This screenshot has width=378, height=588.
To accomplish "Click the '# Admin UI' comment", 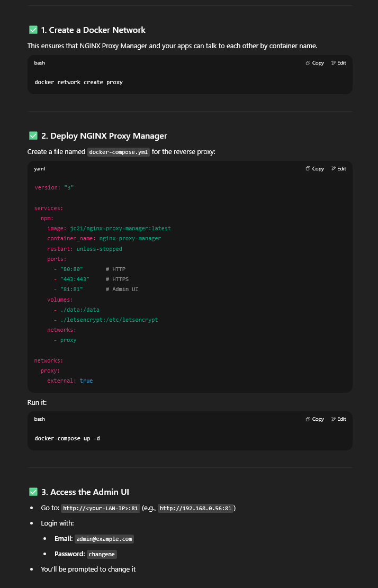I will [122, 289].
